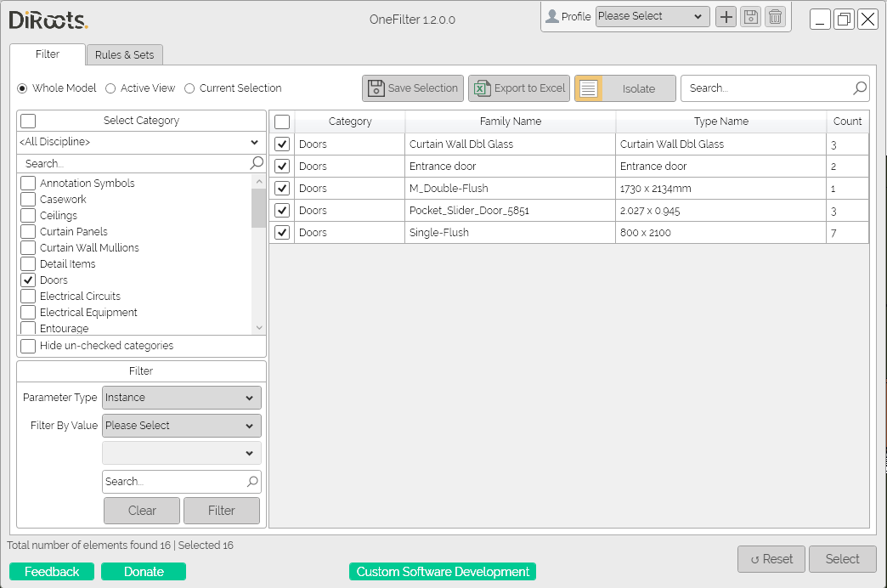The image size is (887, 588).
Task: Check the Curtain Panels category
Action: (28, 231)
